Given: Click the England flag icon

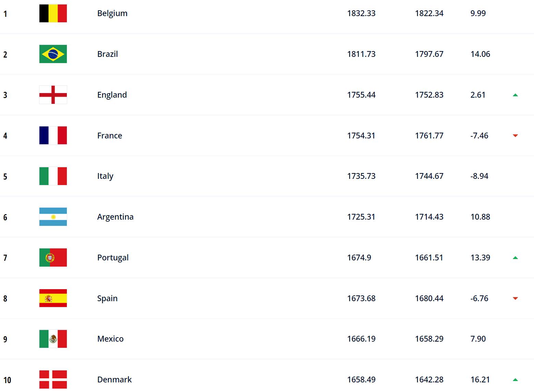Looking at the screenshot, I should [x=53, y=95].
